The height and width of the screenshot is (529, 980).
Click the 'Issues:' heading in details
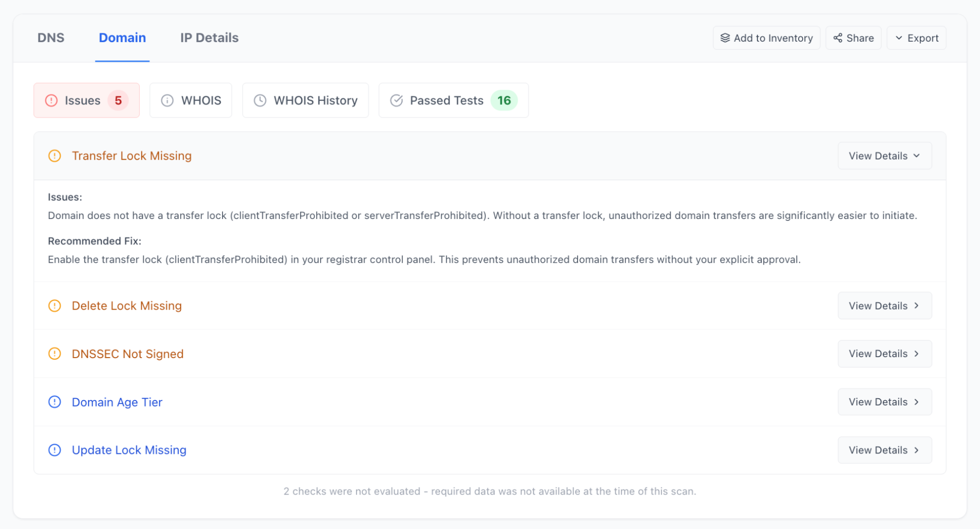[x=65, y=197]
